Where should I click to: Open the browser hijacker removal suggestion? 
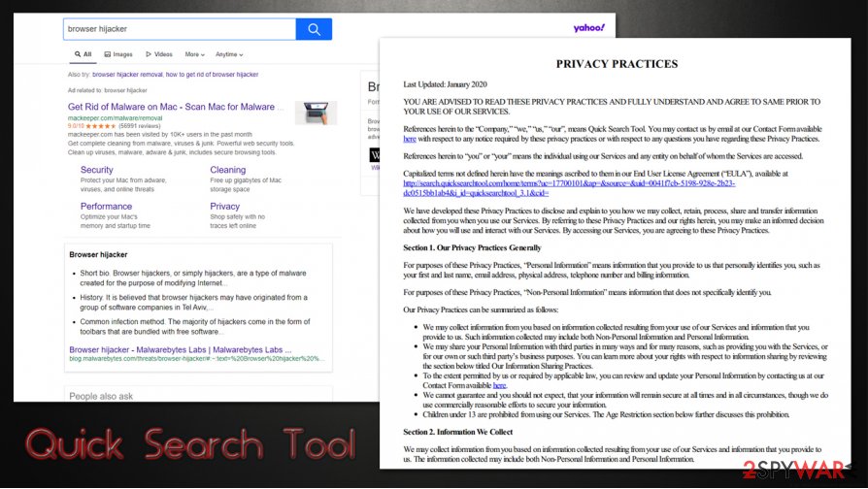click(x=127, y=74)
